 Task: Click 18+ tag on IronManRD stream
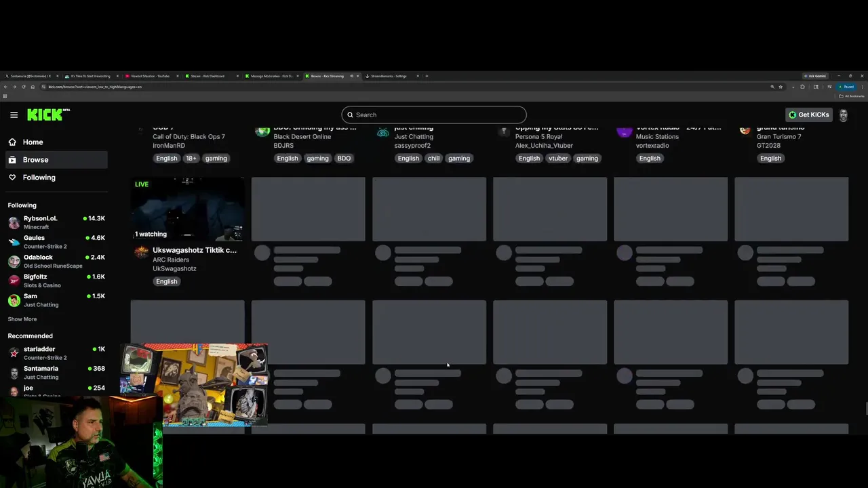coord(191,159)
